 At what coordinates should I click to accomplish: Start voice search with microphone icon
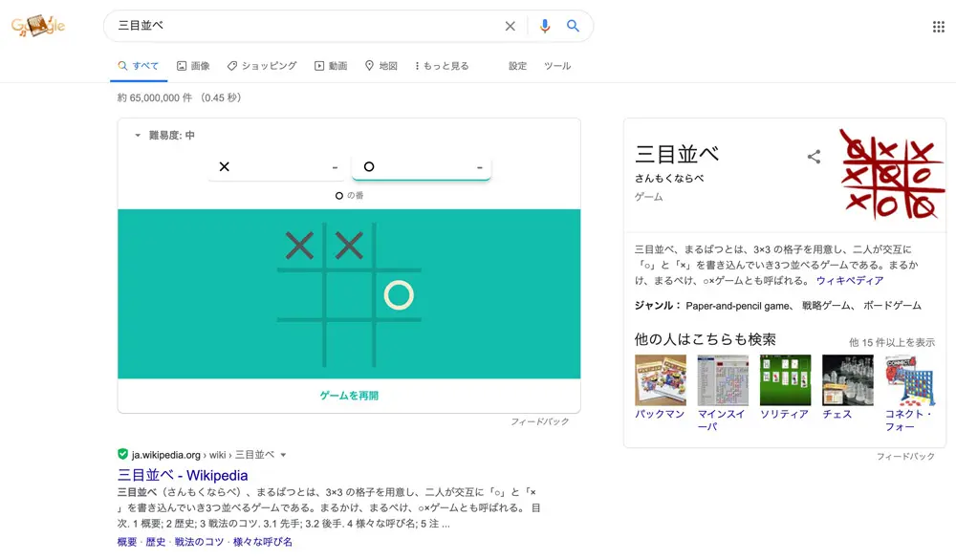(x=545, y=26)
